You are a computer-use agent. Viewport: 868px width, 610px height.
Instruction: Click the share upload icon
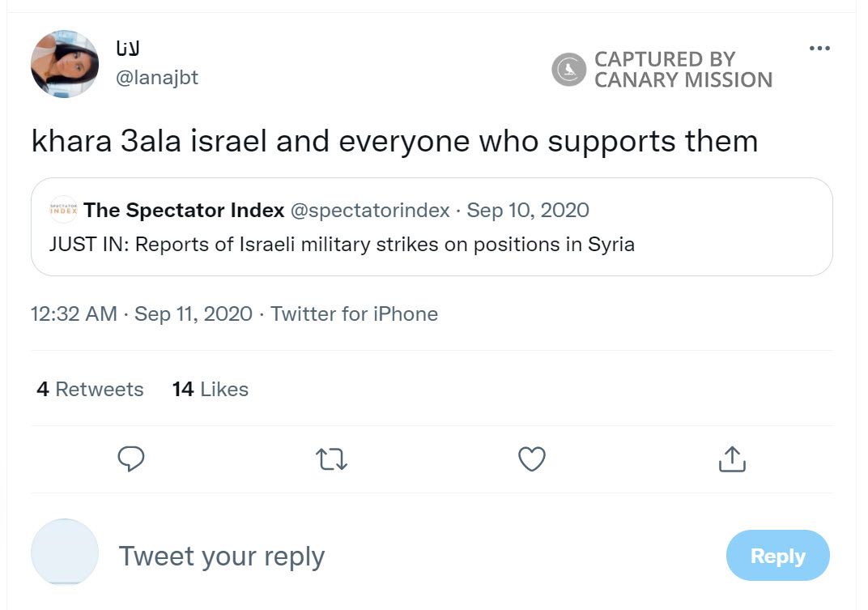click(731, 459)
